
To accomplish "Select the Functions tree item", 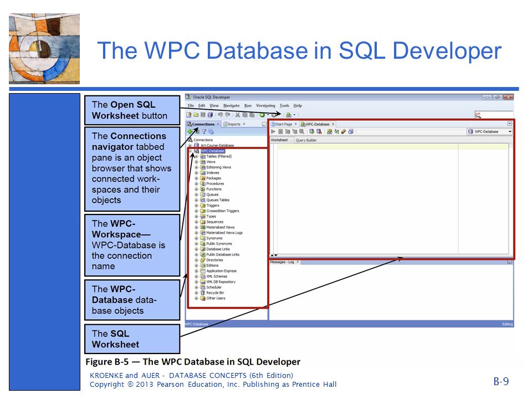I will pyautogui.click(x=214, y=189).
